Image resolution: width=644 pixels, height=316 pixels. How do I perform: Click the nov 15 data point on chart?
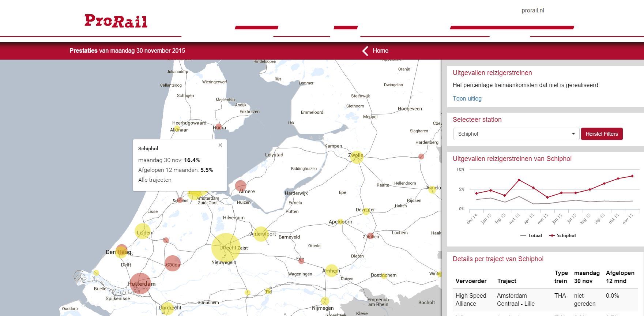point(632,176)
